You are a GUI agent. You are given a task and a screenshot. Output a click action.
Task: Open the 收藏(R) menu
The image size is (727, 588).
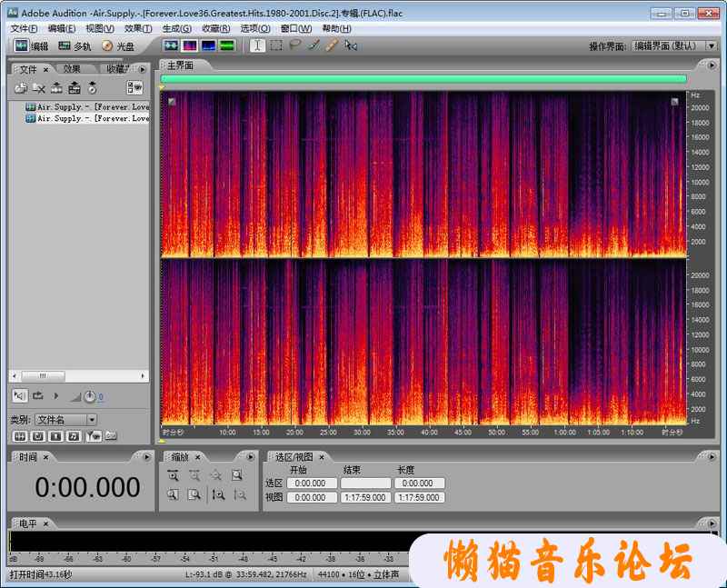click(x=215, y=28)
